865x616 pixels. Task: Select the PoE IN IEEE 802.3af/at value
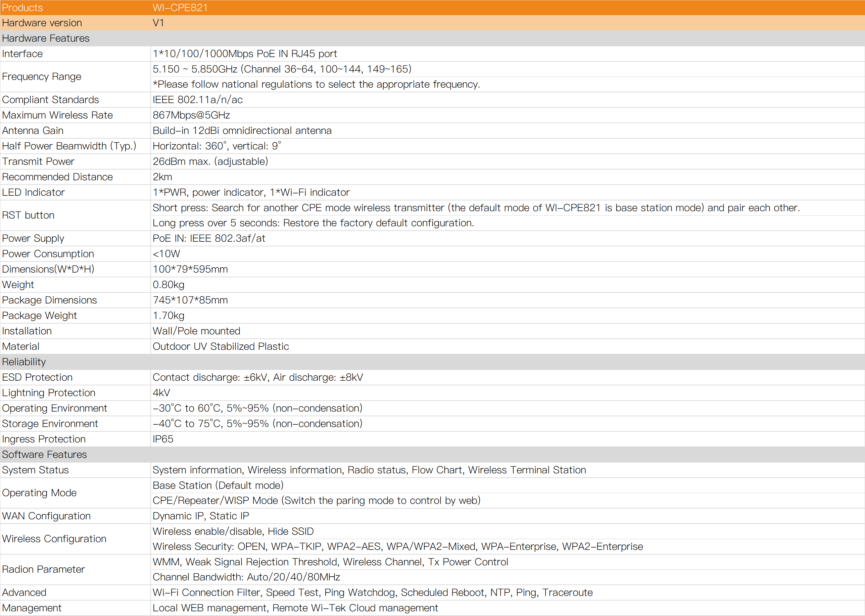(x=208, y=239)
